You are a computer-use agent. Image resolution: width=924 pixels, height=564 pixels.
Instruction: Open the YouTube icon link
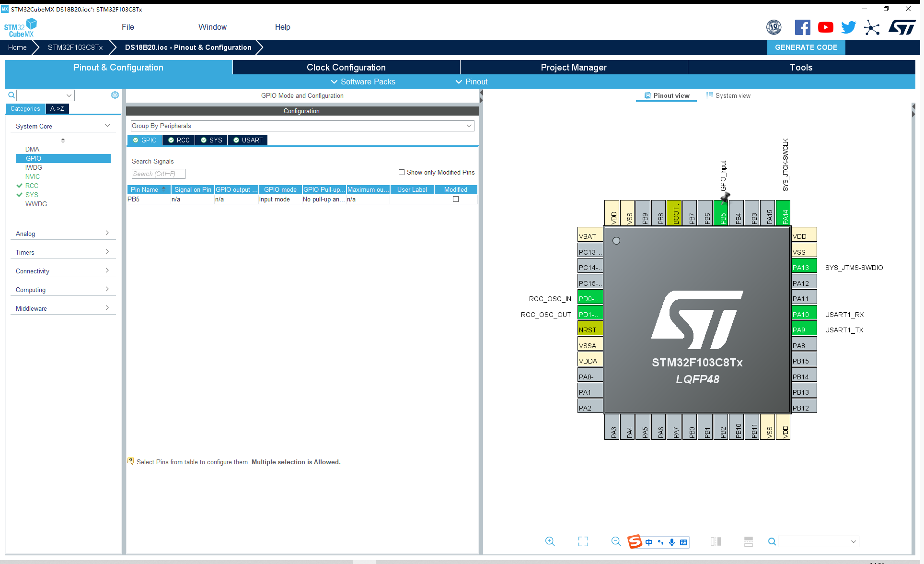click(825, 27)
